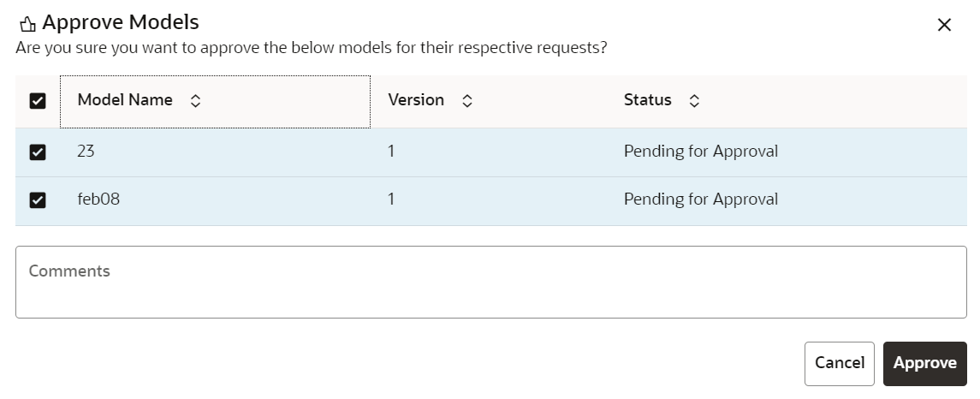Click Pending for Approval status of feb08
Image resolution: width=980 pixels, height=399 pixels.
pos(701,199)
